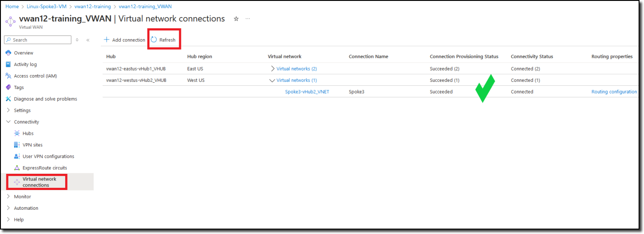Image resolution: width=644 pixels, height=234 pixels.
Task: Open the Tags menu item
Action: tap(19, 87)
